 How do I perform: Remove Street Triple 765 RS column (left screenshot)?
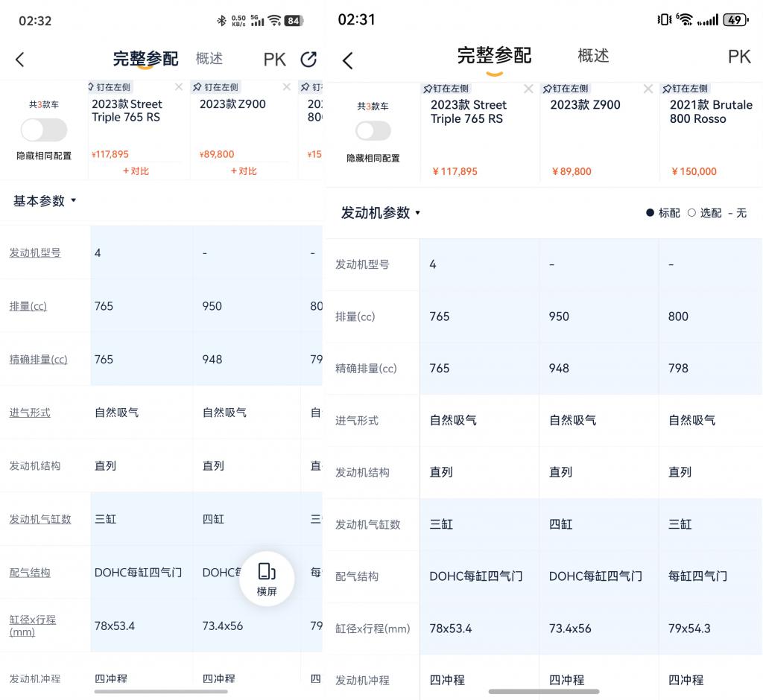coord(179,86)
